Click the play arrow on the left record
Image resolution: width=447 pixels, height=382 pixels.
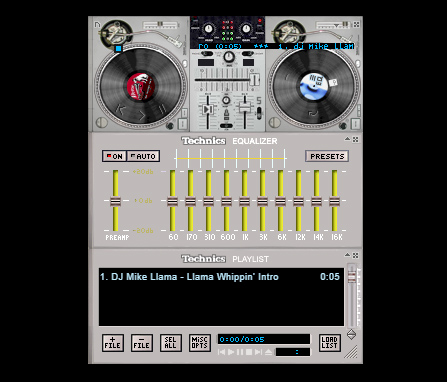[142, 115]
